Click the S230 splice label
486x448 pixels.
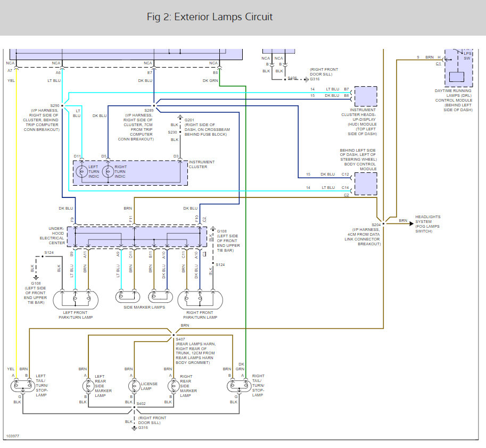pyautogui.click(x=172, y=132)
